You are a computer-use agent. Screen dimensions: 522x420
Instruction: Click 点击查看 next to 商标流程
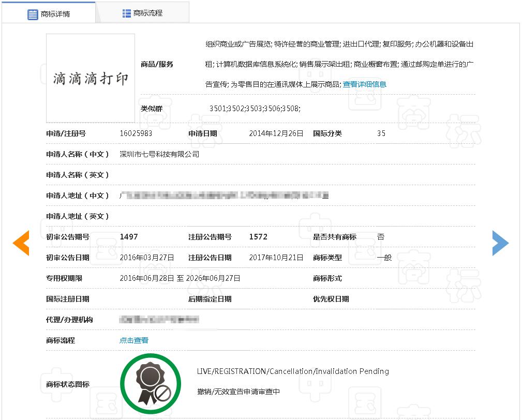click(134, 340)
